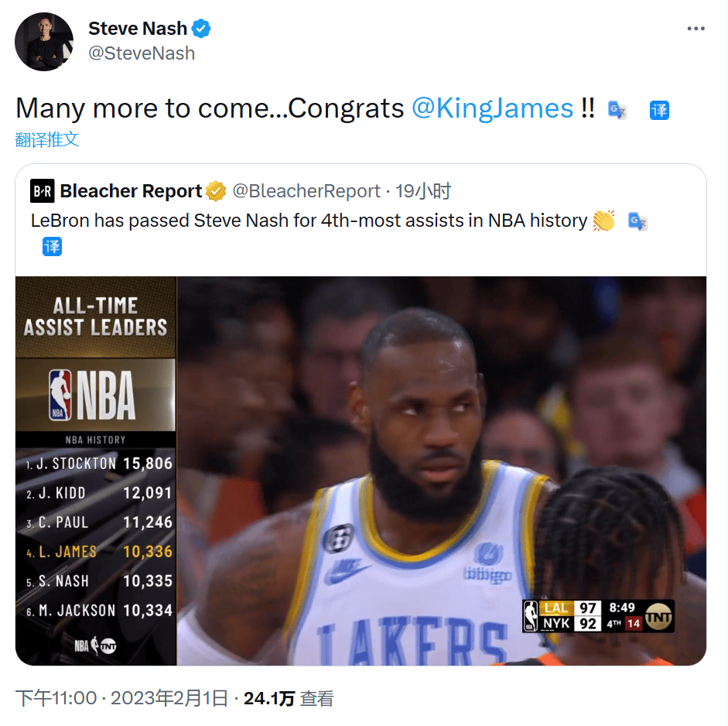
Task: Click Bleacher Report's gold verified checkmark
Action: pos(215,190)
